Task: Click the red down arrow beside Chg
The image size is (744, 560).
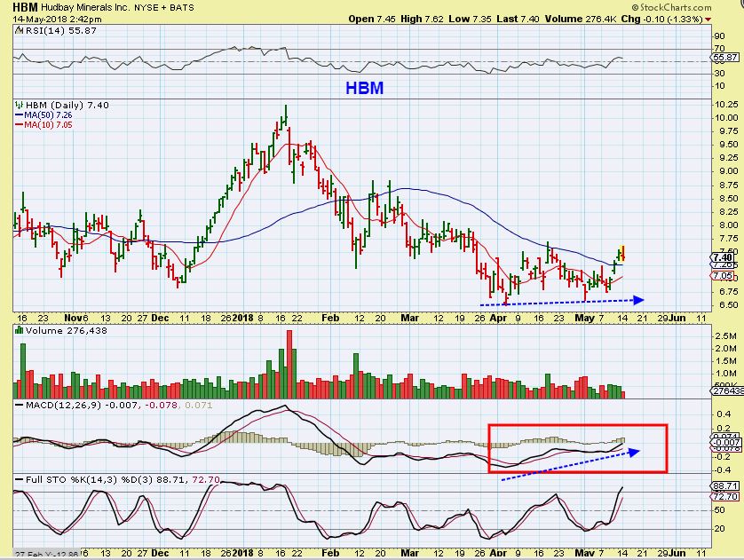Action: (x=708, y=20)
